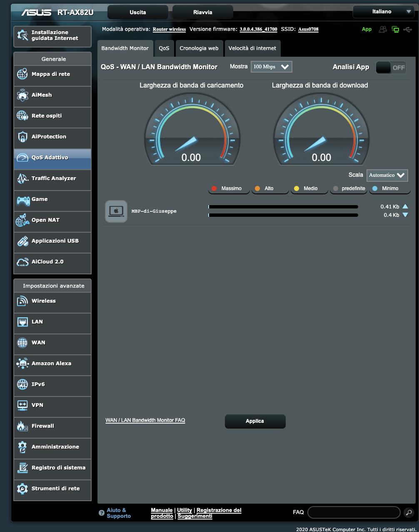The width and height of the screenshot is (419, 532).
Task: Select the red Massimo priority swatch
Action: pos(214,188)
